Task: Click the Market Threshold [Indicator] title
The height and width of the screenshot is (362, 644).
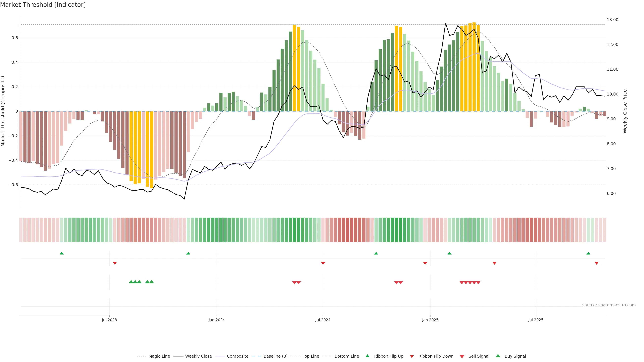Action: point(43,5)
